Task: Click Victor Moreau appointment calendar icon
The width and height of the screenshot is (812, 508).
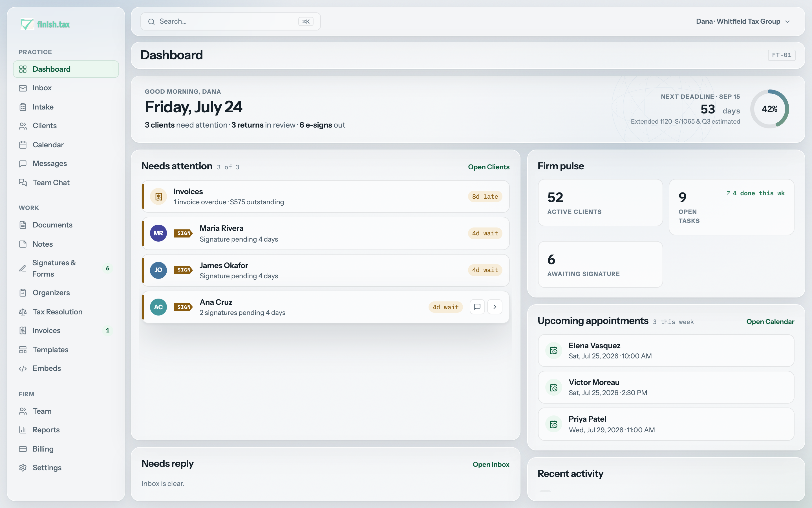Action: (x=554, y=388)
